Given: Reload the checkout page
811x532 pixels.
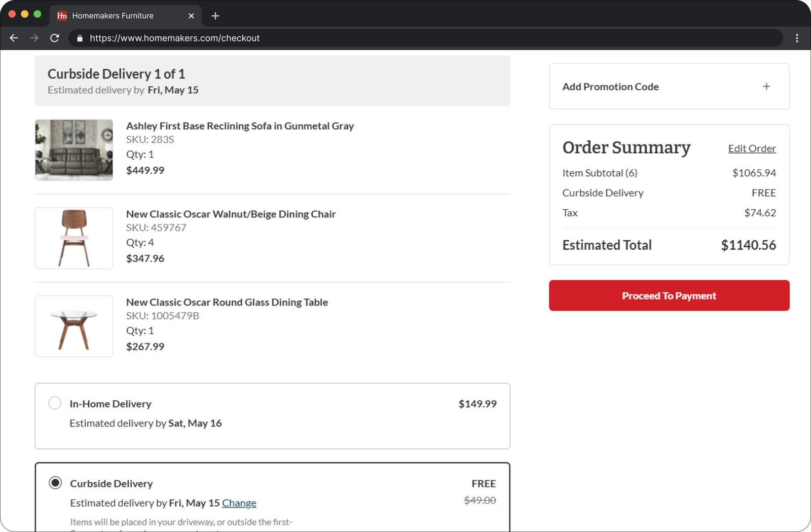Looking at the screenshot, I should click(55, 38).
